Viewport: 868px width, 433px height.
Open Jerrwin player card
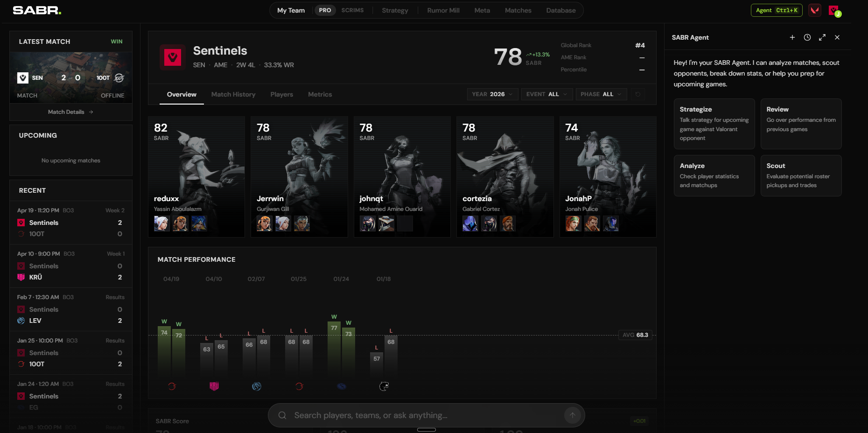299,177
